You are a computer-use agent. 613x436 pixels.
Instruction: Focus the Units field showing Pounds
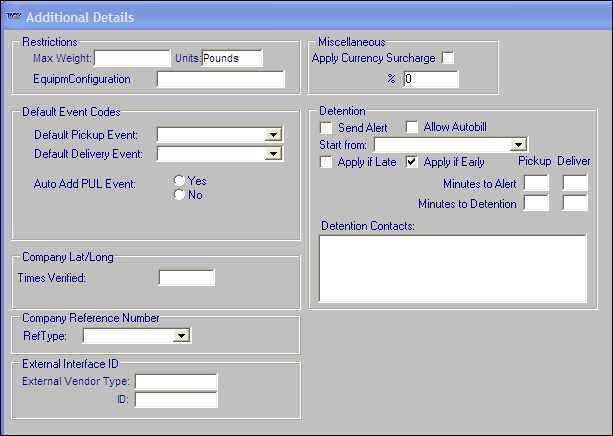point(232,59)
